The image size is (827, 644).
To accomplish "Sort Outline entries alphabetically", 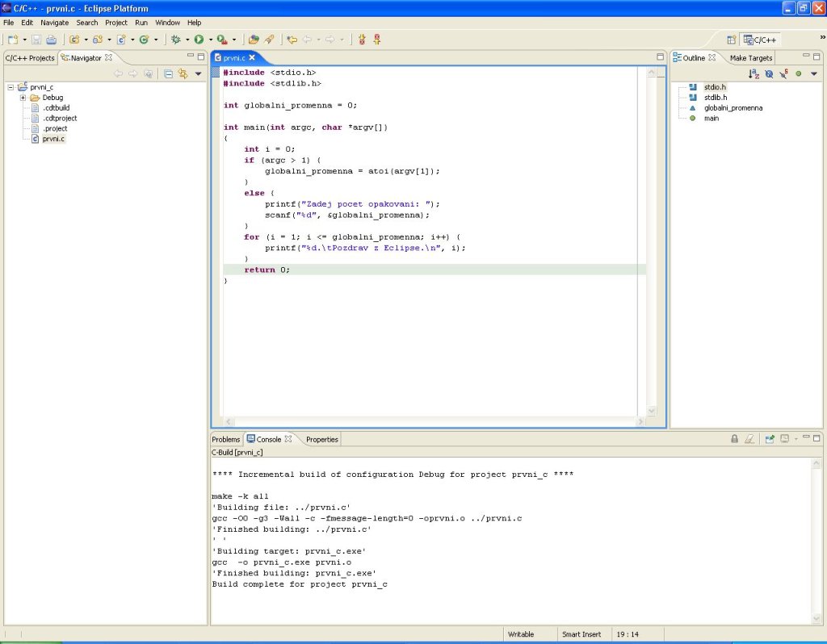I will point(754,73).
